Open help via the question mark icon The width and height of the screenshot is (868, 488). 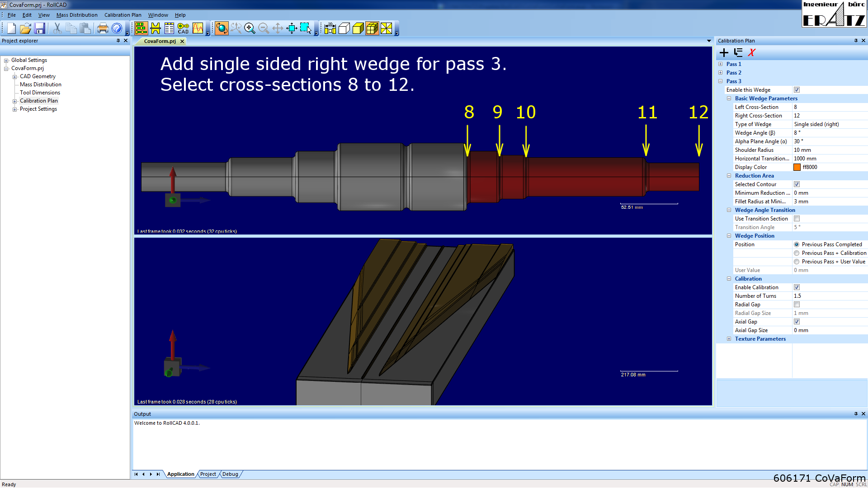tap(117, 28)
